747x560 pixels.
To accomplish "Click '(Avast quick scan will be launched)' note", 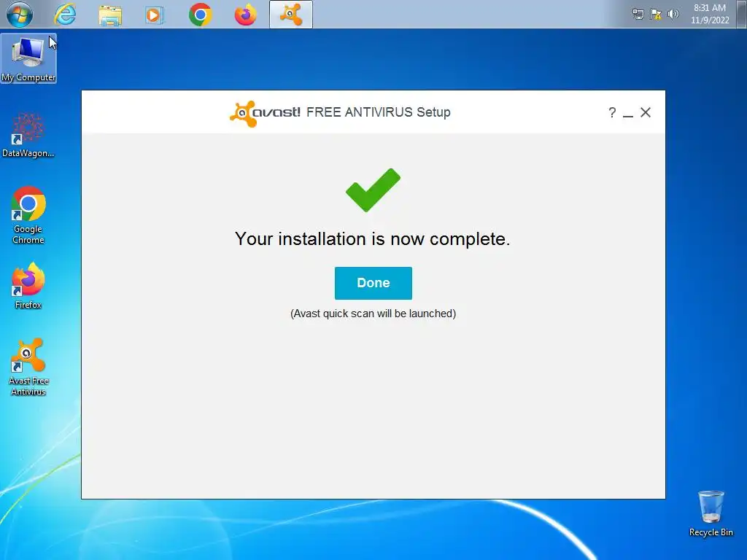I will 373,314.
